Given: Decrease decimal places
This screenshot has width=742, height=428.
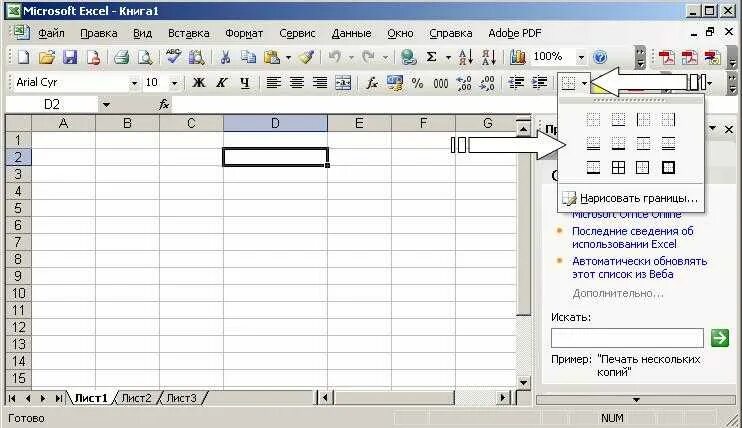Looking at the screenshot, I should pos(487,83).
